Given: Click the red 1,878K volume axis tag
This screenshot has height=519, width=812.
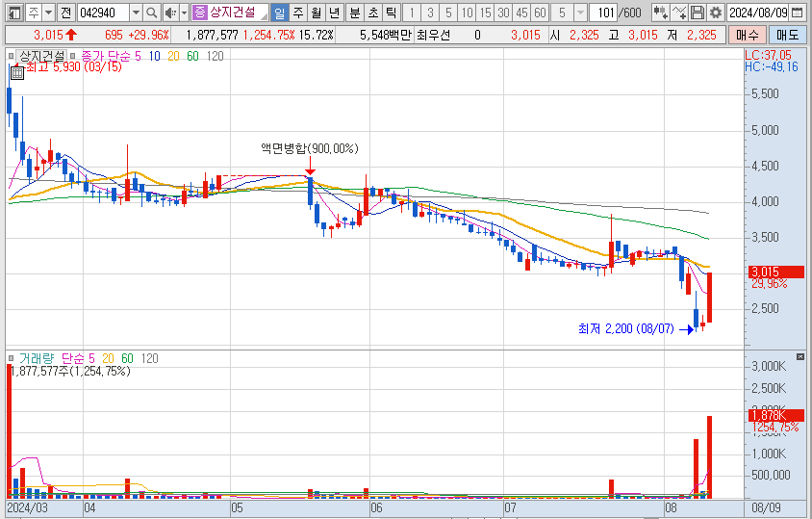Looking at the screenshot, I should click(x=776, y=415).
